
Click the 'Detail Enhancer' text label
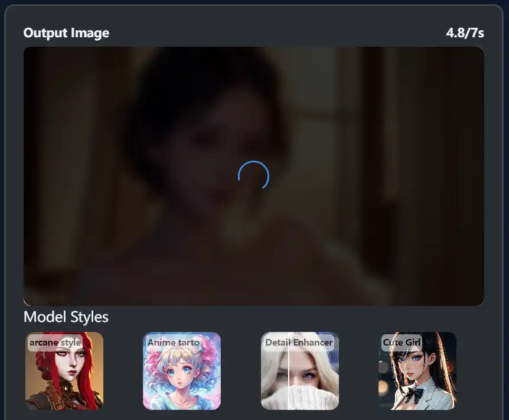click(299, 343)
